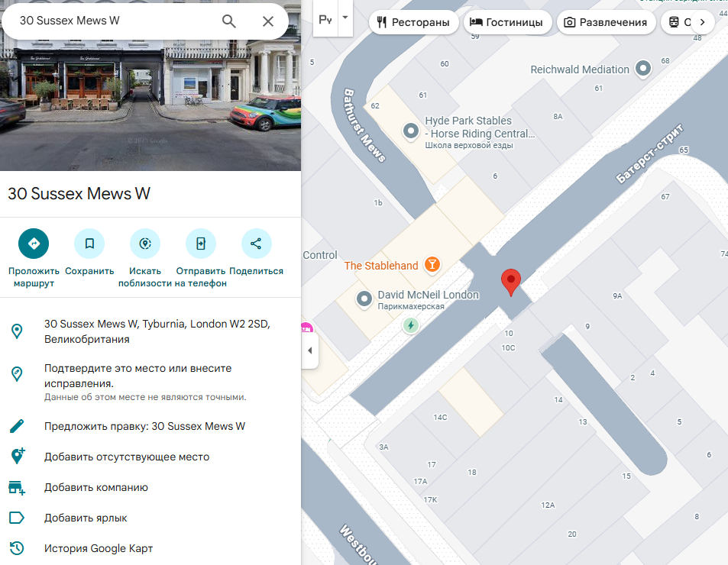Open the parking filter dropdown arrow
Viewport: 728px width, 565px height.
coord(345,18)
